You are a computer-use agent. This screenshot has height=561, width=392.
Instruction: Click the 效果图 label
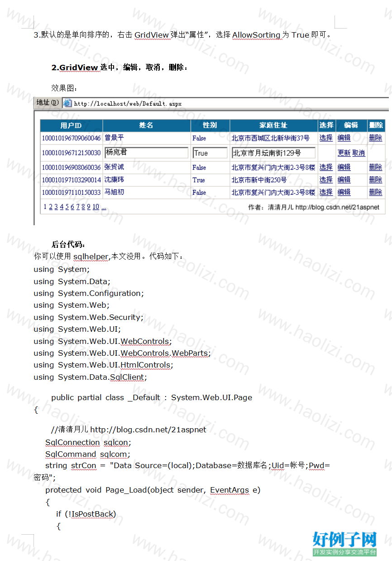tap(64, 87)
